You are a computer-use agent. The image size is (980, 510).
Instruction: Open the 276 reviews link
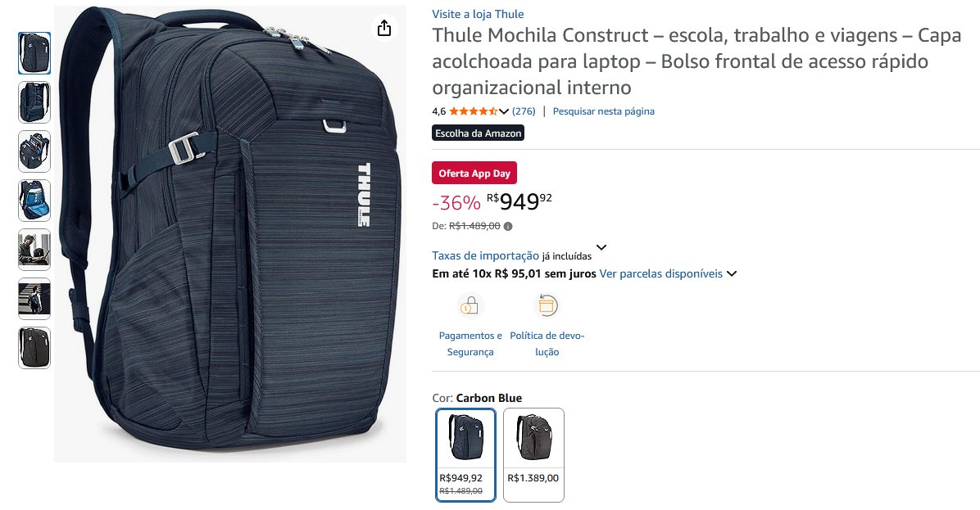[x=524, y=111]
